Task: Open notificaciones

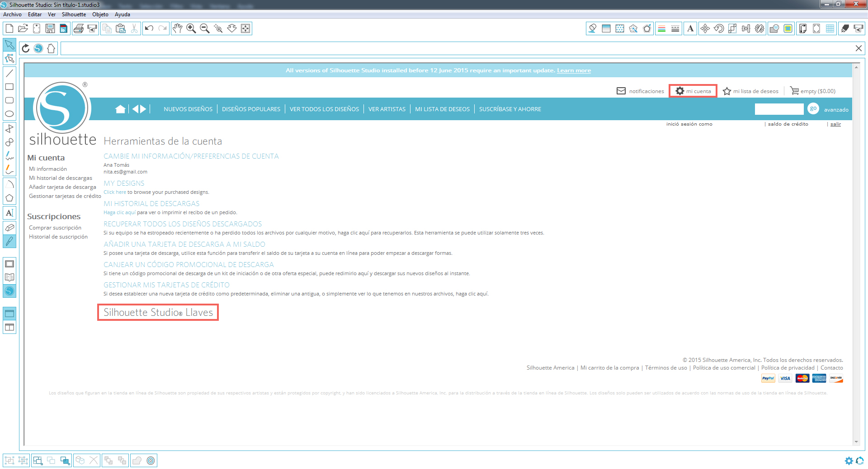Action: [x=640, y=91]
